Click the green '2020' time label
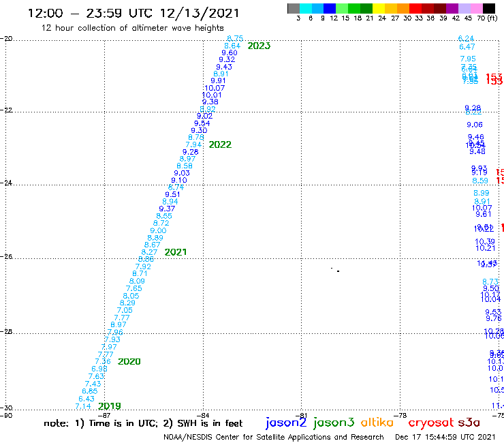Screen dimensions: 504x443 [129, 362]
